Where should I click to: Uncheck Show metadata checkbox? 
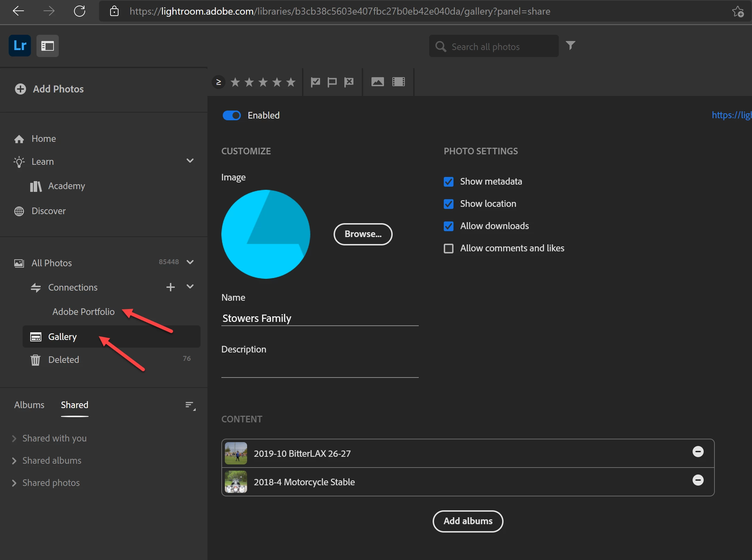pyautogui.click(x=449, y=182)
